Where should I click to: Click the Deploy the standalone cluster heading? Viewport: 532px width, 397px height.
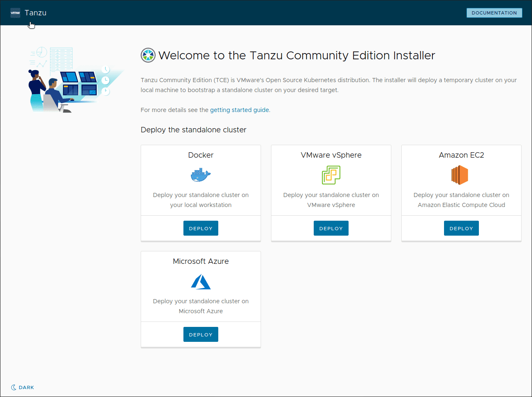coord(193,130)
